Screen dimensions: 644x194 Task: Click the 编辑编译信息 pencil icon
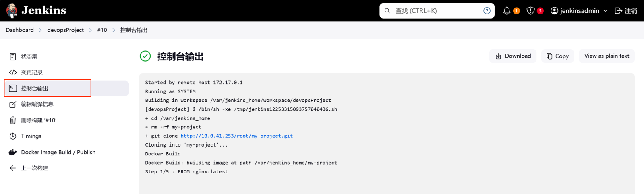(13, 104)
